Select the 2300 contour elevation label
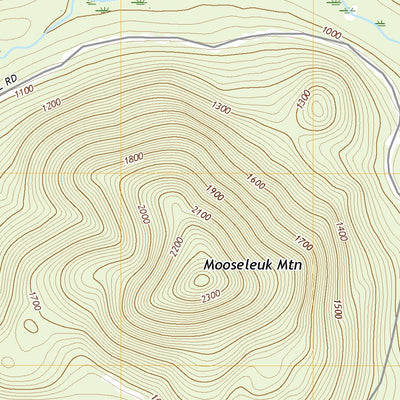Screen dimensions: 400x400 tap(211, 296)
